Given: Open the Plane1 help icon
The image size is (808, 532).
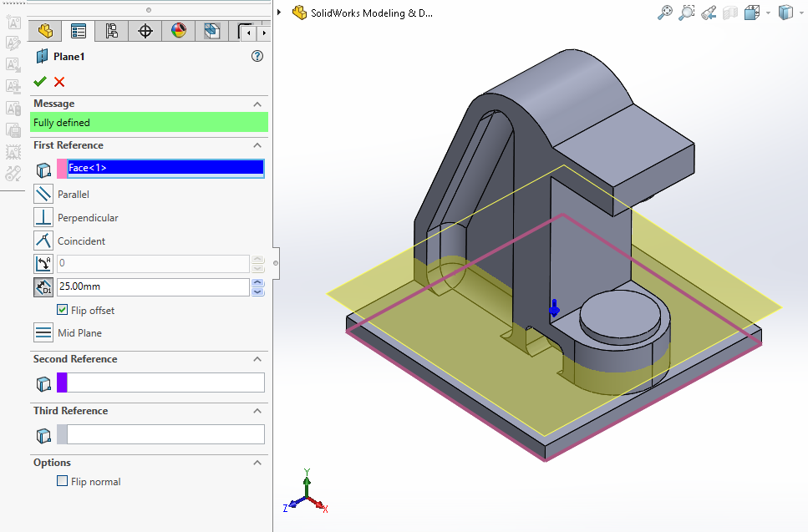Looking at the screenshot, I should coord(257,56).
